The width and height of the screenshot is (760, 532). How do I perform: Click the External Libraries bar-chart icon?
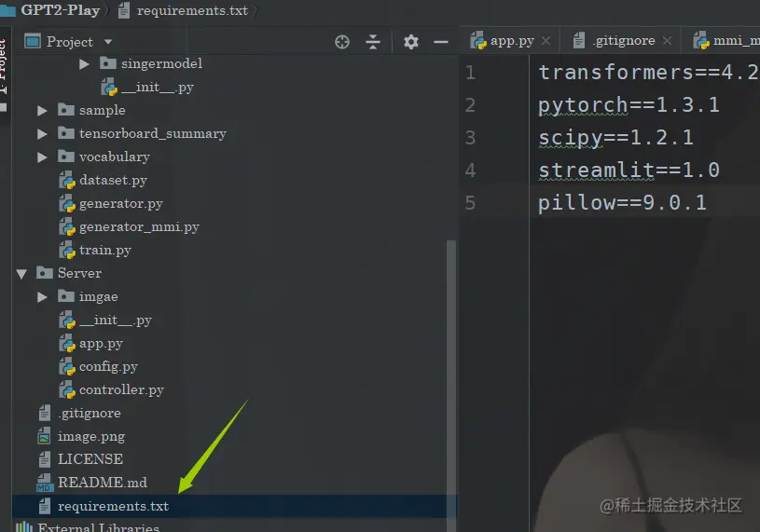(23, 526)
